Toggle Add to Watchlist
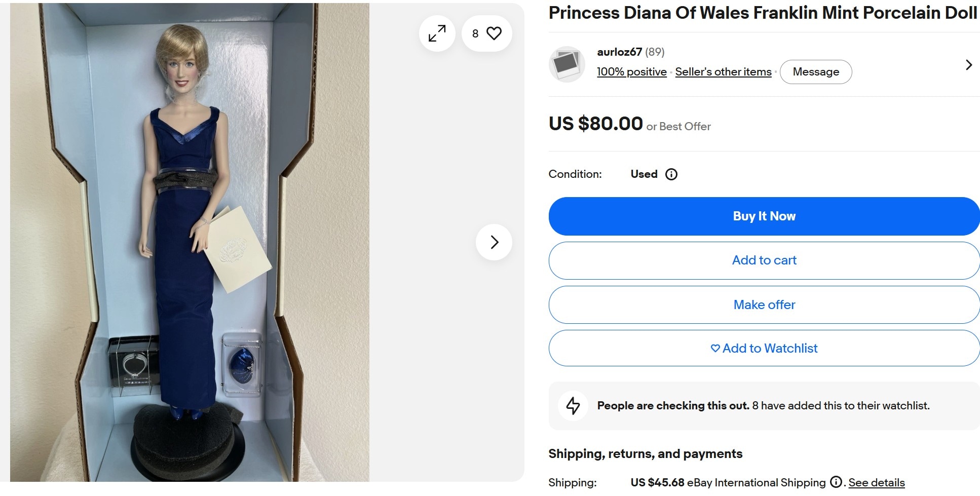This screenshot has height=496, width=980. (764, 348)
